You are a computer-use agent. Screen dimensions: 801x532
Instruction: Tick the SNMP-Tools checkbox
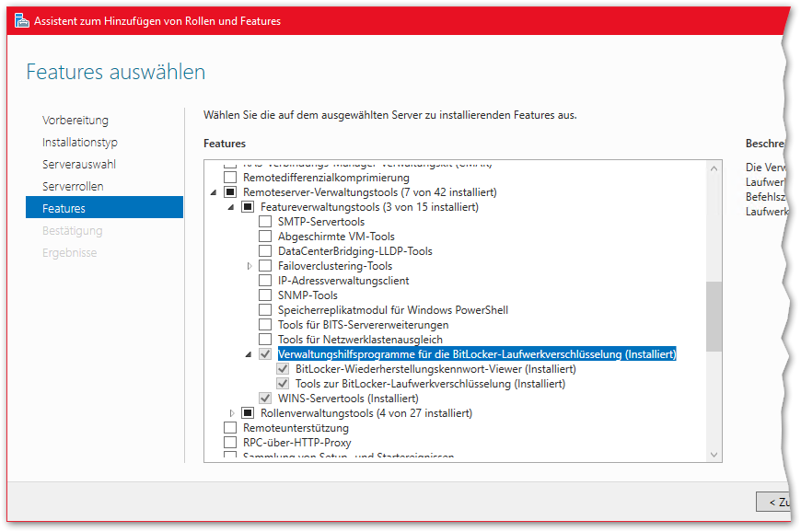266,295
